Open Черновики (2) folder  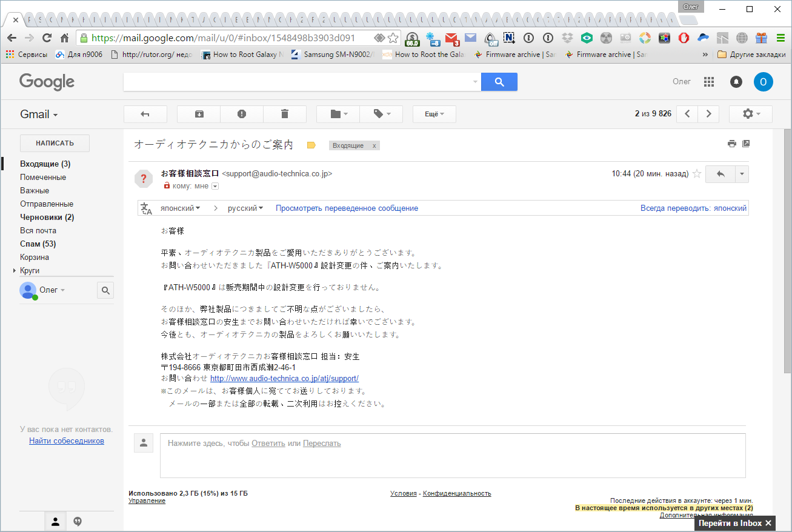(47, 218)
